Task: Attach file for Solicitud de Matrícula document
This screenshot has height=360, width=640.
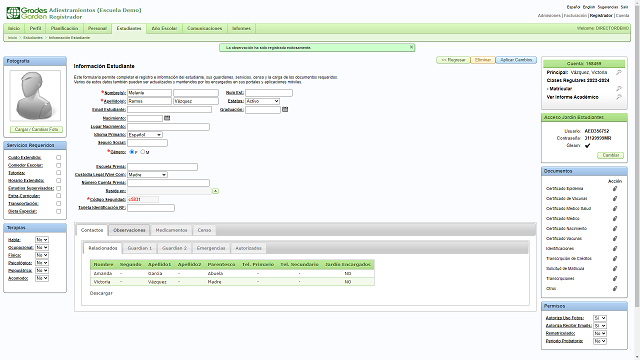Action: pos(615,269)
